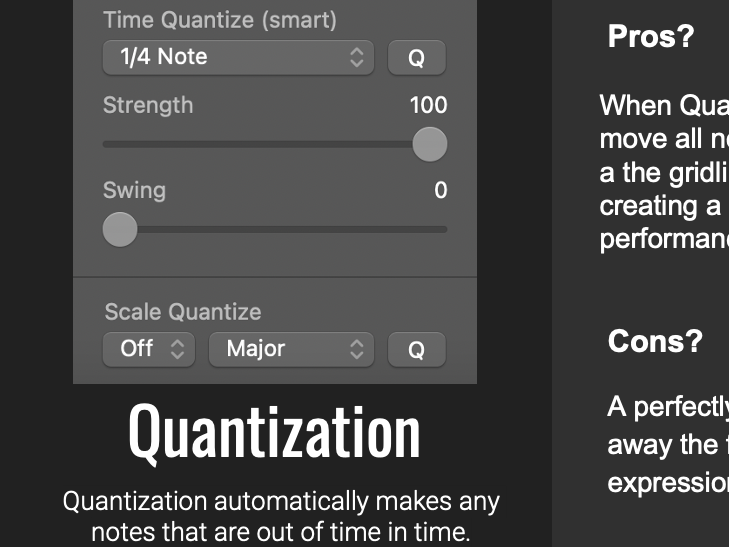
Task: Click the large Quantization heading
Action: 275,432
